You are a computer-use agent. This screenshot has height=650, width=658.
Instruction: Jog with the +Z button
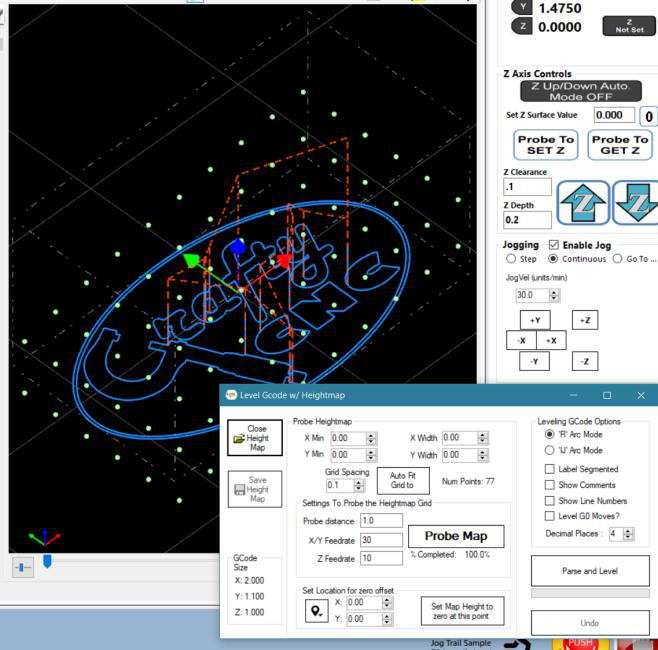pyautogui.click(x=585, y=320)
